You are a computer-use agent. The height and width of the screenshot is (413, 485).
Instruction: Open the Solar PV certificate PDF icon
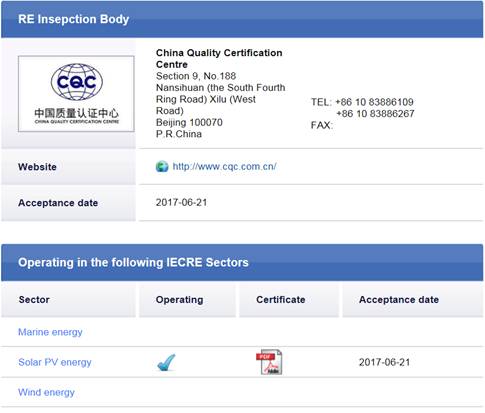(x=269, y=362)
